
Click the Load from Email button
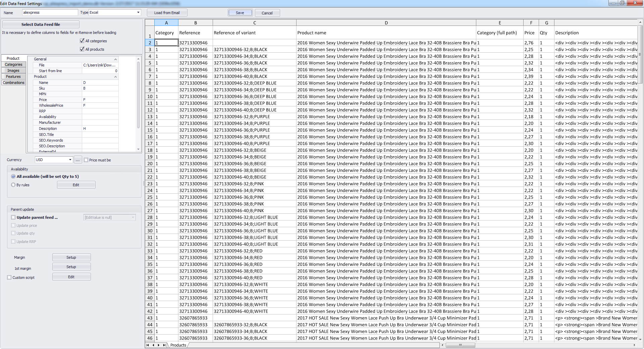pos(167,13)
